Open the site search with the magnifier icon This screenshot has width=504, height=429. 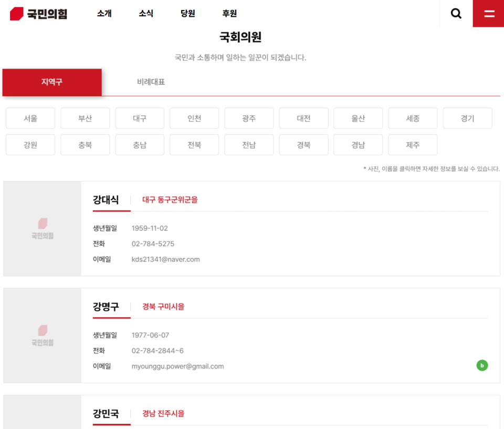(455, 13)
